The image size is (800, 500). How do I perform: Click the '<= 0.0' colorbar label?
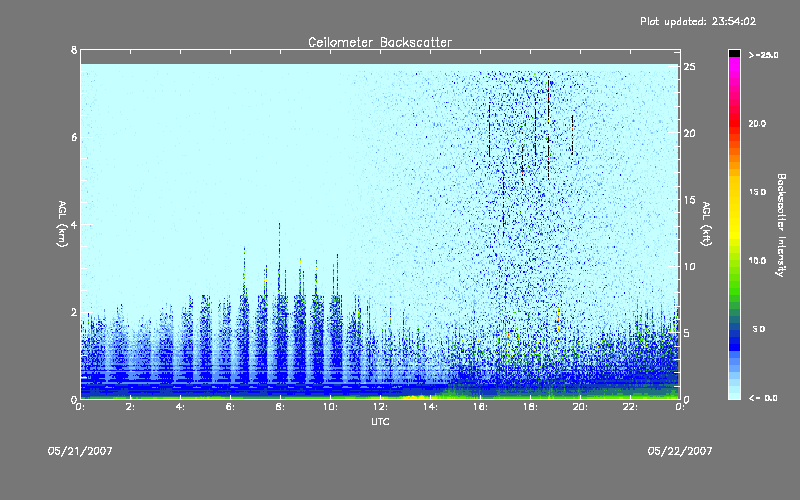(x=764, y=398)
